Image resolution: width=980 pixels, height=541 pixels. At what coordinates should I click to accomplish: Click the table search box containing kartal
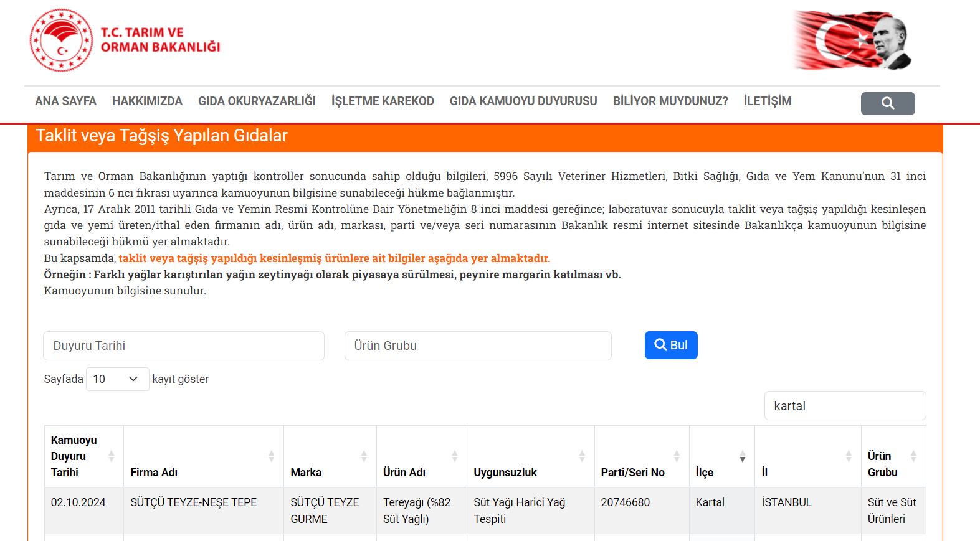pos(844,406)
